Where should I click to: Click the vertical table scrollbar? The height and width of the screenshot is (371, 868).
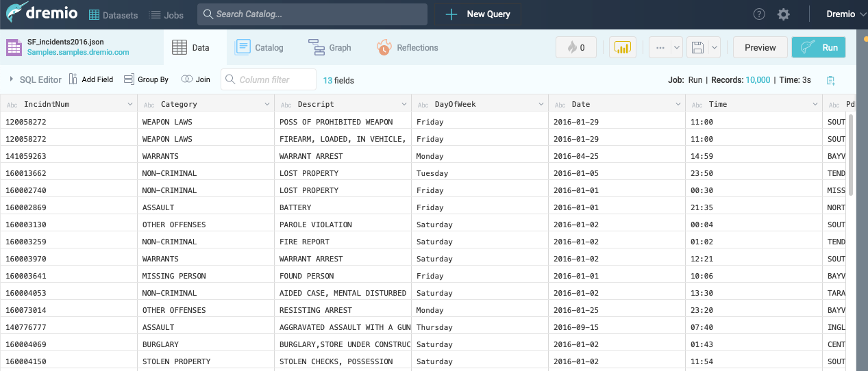pyautogui.click(x=852, y=155)
